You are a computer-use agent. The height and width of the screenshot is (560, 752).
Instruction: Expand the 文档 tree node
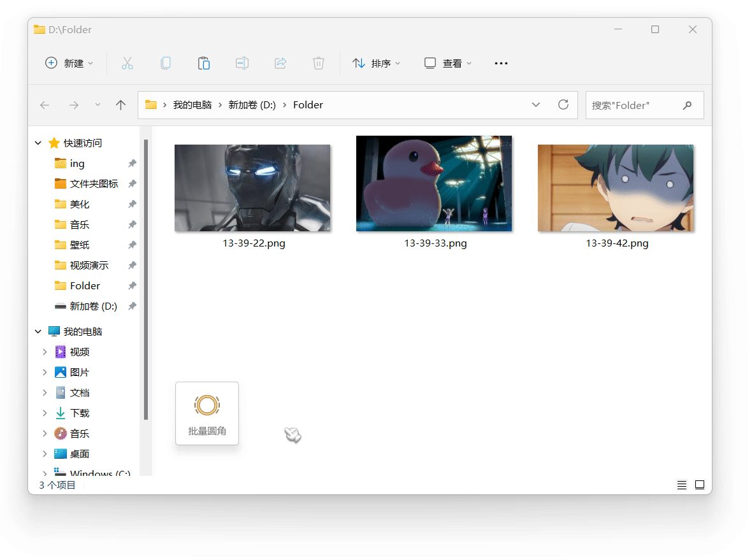click(x=45, y=392)
